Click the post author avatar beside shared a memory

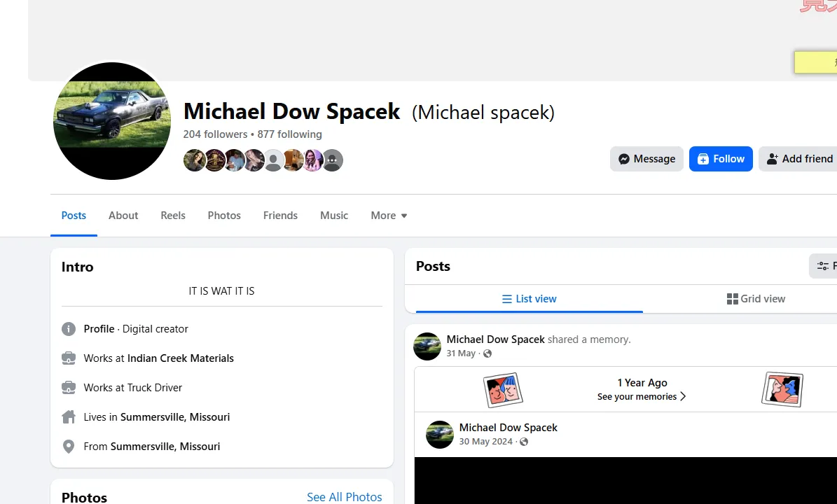click(427, 346)
